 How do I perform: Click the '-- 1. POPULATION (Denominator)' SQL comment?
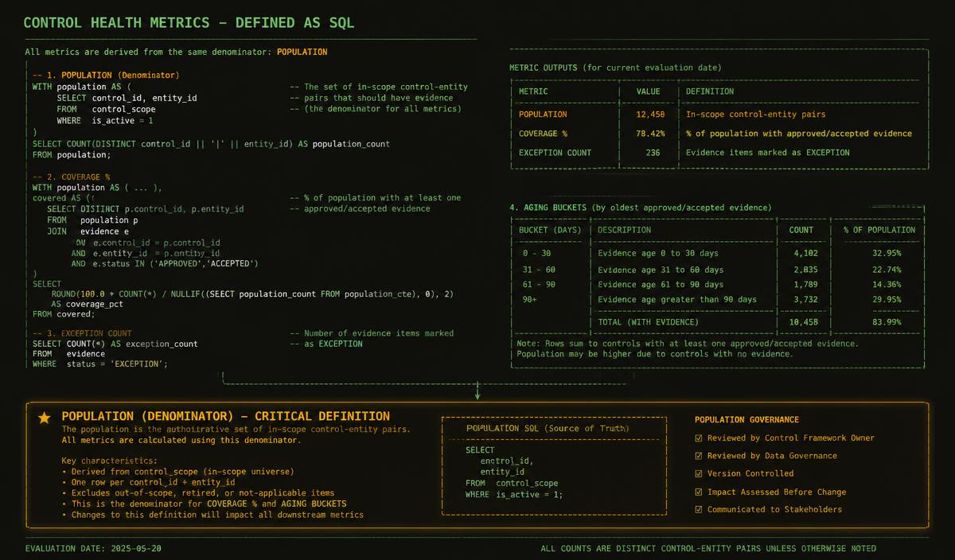(106, 75)
